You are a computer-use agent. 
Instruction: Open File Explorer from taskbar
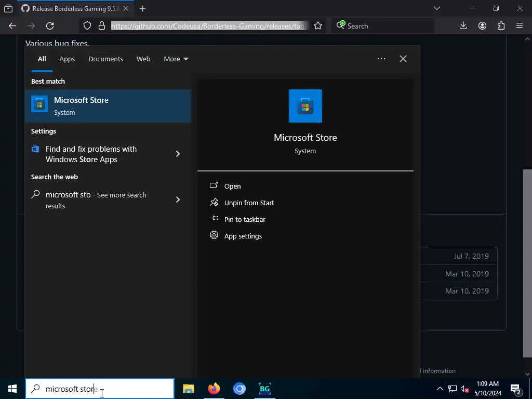coord(188,389)
